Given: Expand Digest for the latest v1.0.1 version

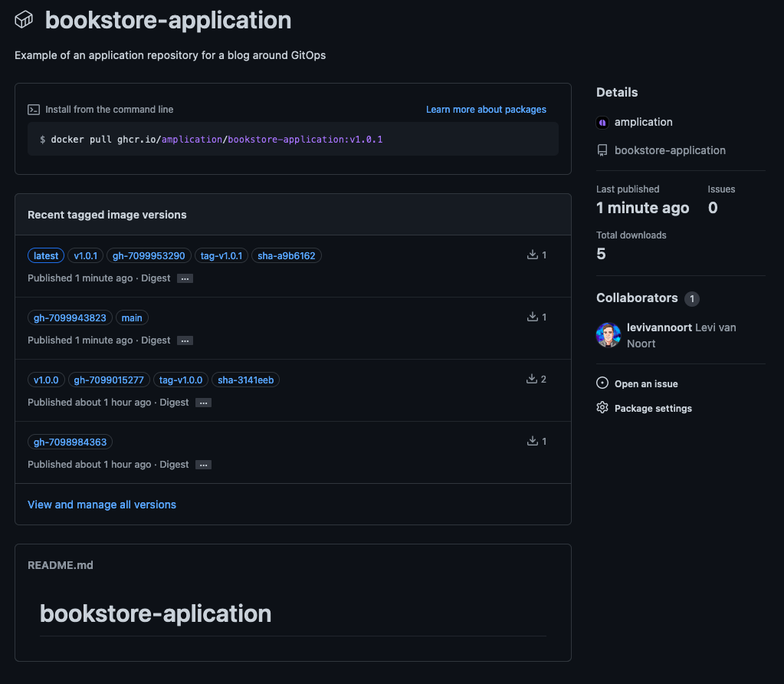Looking at the screenshot, I should tap(185, 278).
